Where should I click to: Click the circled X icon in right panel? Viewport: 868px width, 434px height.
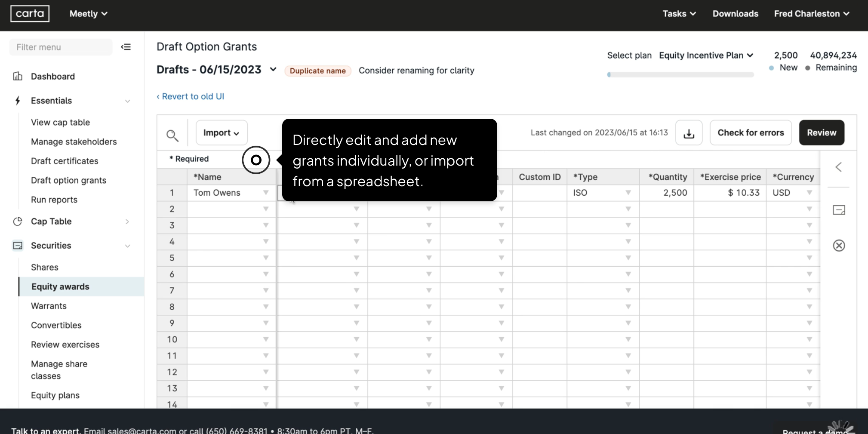(x=839, y=246)
